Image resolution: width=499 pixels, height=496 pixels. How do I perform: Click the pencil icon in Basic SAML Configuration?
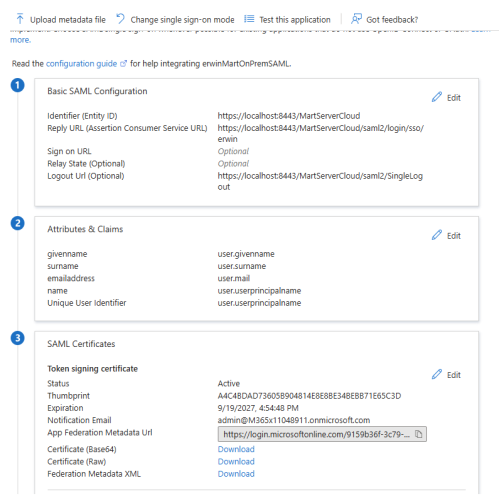coord(437,97)
